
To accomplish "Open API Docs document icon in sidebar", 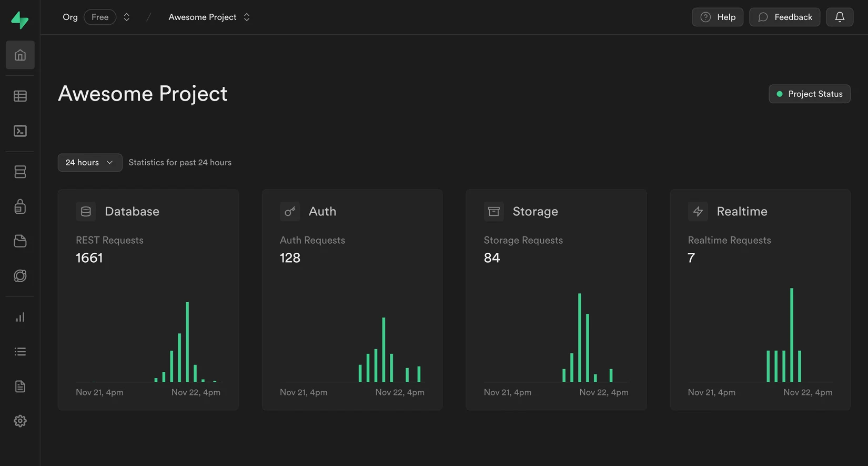I will tap(20, 386).
